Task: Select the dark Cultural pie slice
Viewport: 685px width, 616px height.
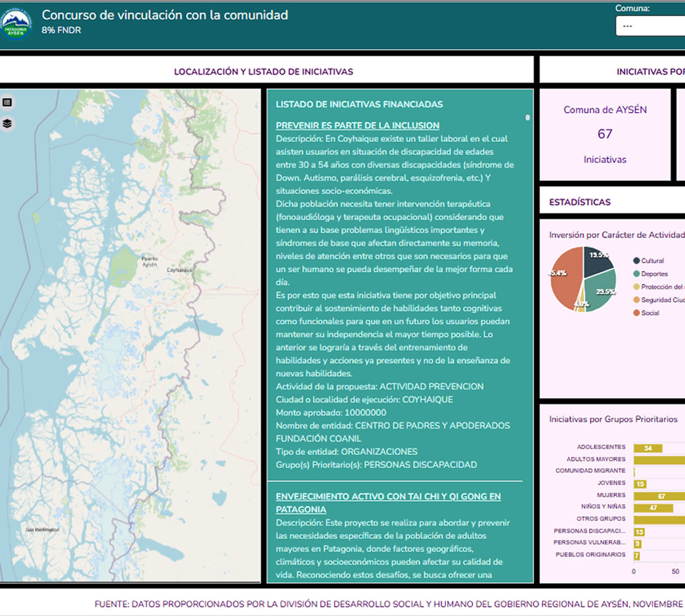Action: tap(596, 260)
